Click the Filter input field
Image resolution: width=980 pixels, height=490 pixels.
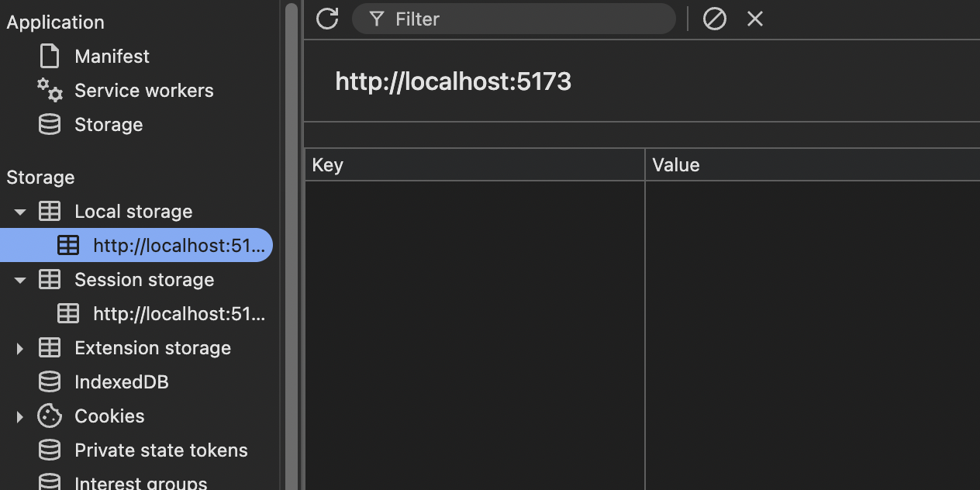527,19
